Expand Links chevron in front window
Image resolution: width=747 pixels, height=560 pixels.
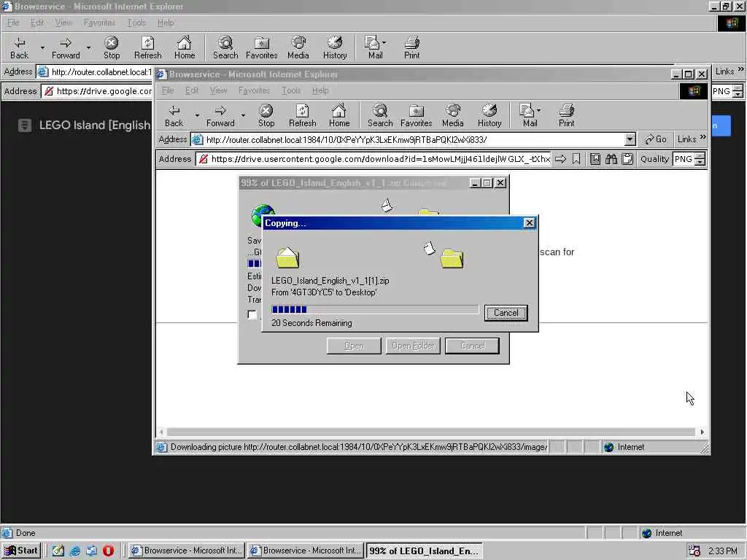pos(703,137)
